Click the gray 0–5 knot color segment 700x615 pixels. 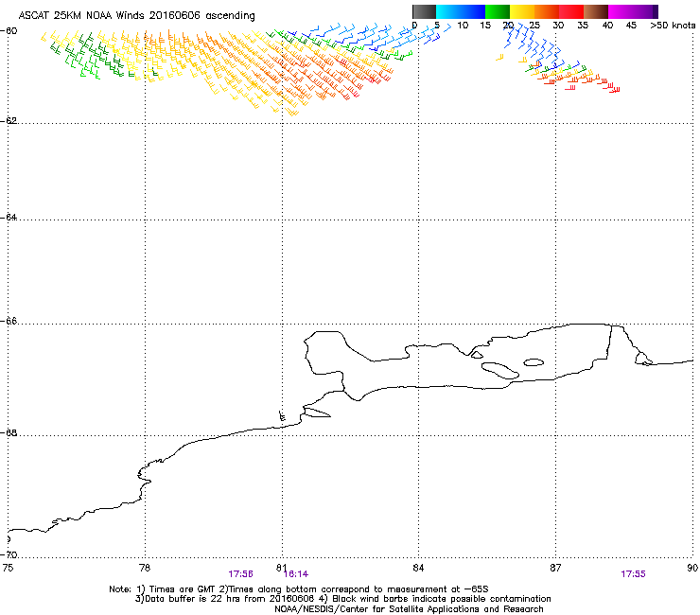[424, 11]
